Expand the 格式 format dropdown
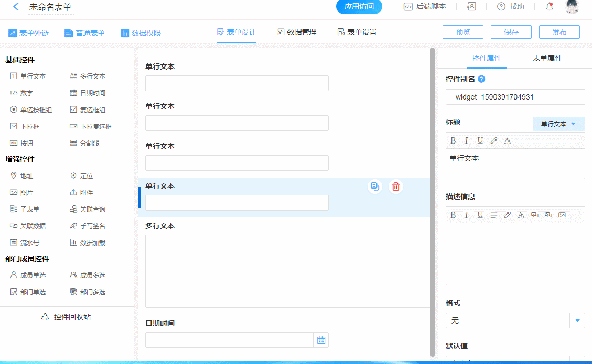The height and width of the screenshot is (364, 592). point(577,321)
